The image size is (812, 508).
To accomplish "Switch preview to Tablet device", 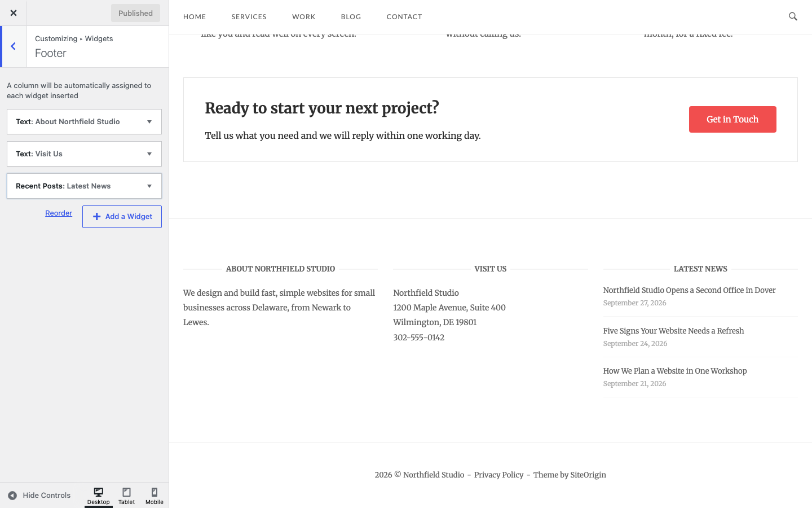I will 127,496.
